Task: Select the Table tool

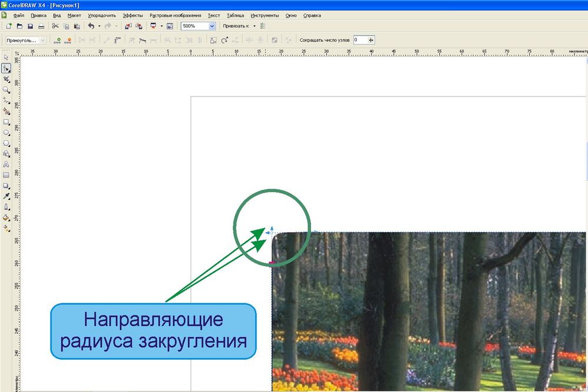Action: tap(6, 175)
